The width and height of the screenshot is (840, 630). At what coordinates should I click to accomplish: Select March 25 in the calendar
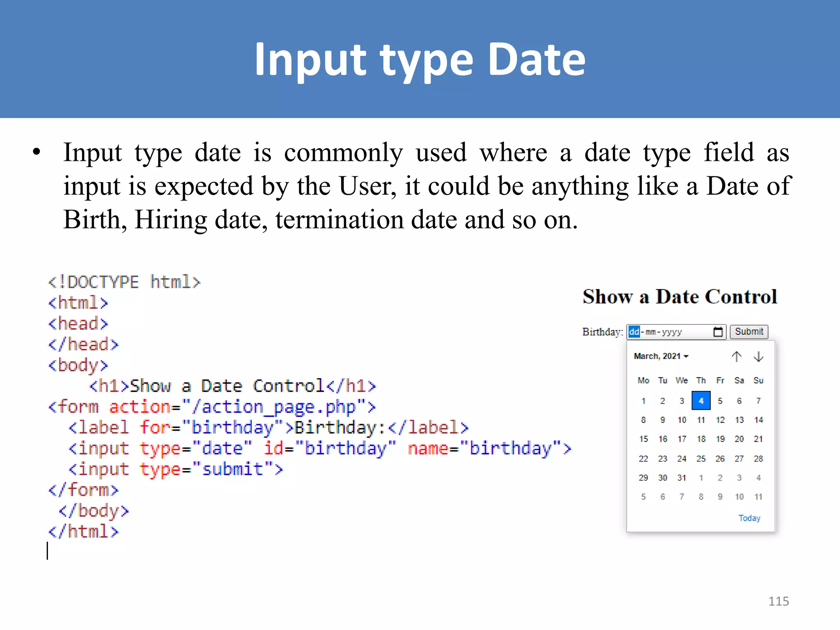point(701,459)
